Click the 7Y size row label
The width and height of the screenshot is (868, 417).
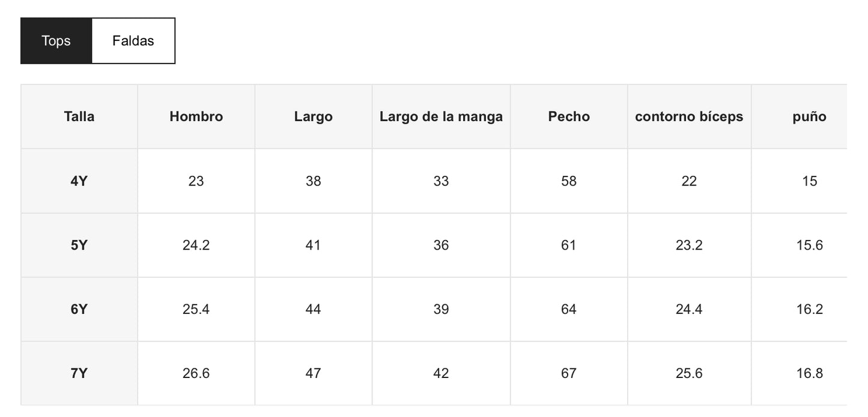79,373
